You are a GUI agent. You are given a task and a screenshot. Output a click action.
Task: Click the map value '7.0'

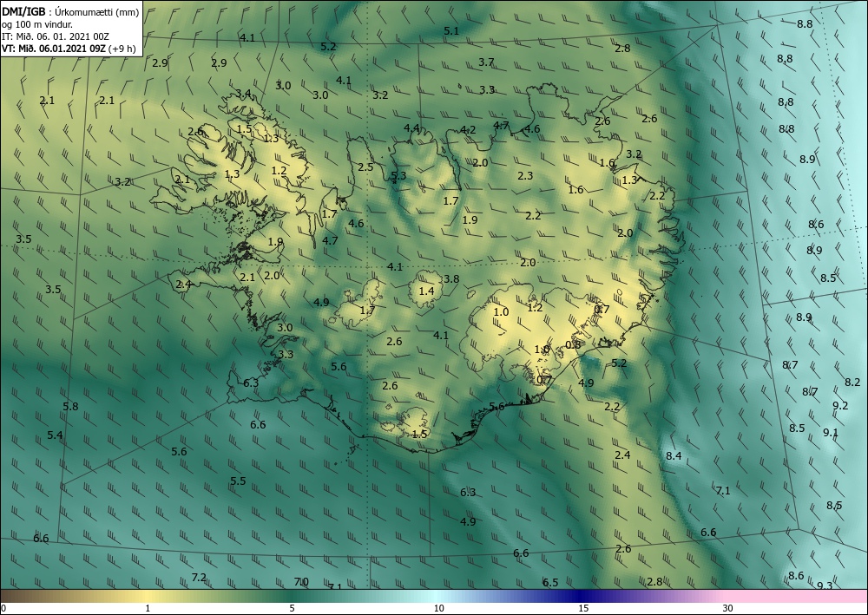301,582
